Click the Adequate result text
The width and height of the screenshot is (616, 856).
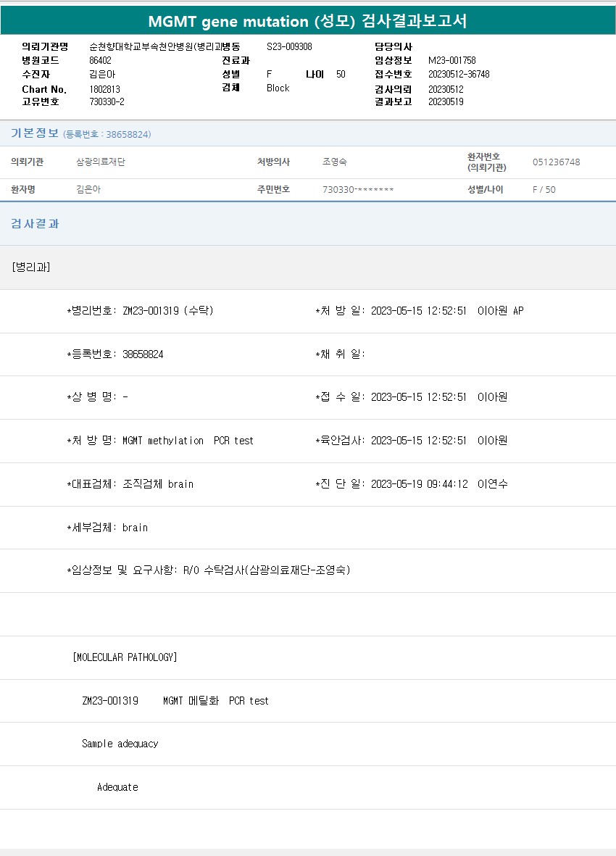tap(117, 787)
